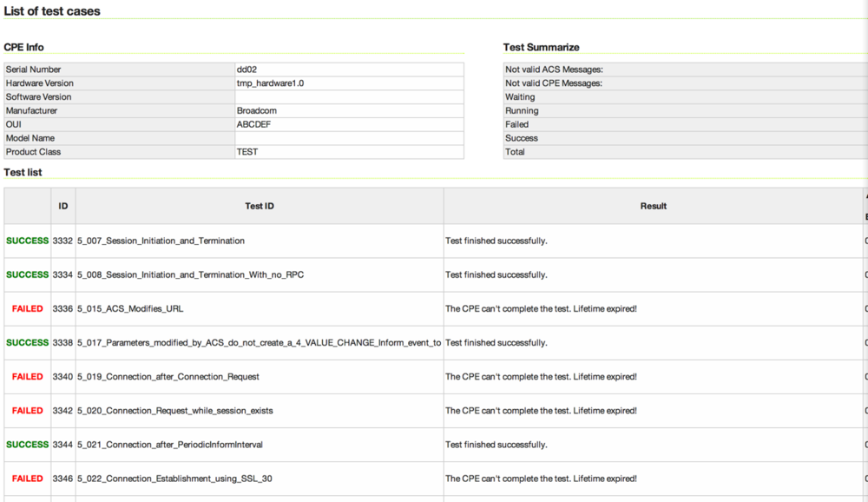
Task: Open test 5_015_ACS_Modifies_URL
Action: pyautogui.click(x=130, y=308)
